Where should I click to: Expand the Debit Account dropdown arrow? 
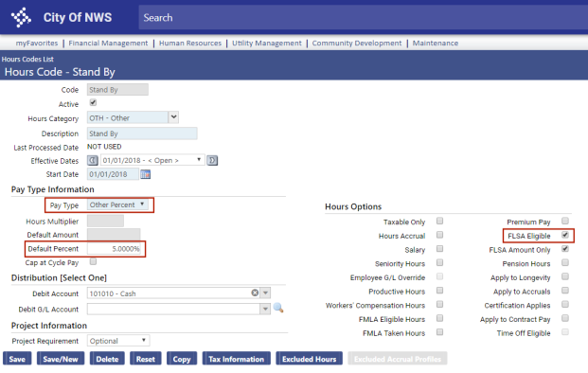(265, 293)
